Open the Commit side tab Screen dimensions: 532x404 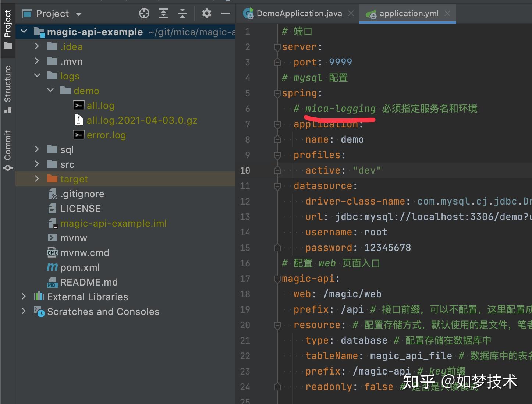pos(7,150)
